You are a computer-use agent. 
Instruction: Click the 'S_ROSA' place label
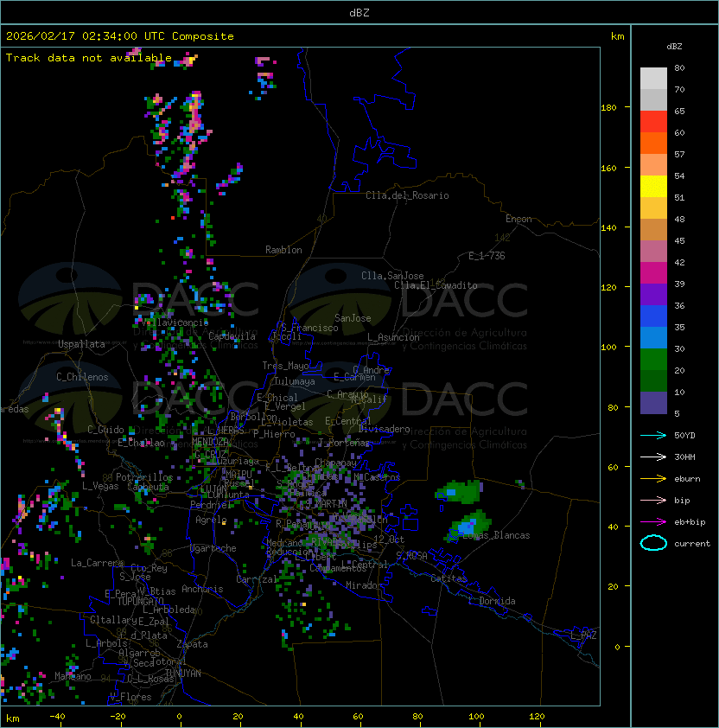412,555
